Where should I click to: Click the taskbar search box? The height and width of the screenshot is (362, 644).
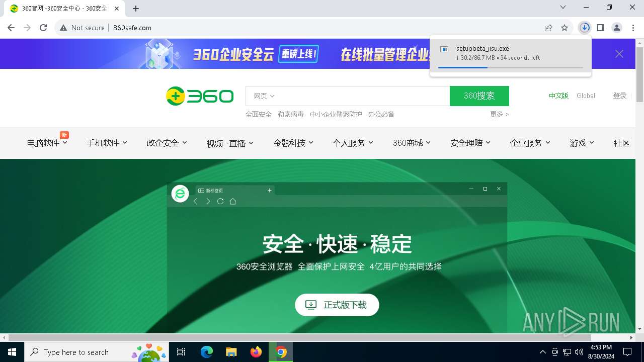[97, 352]
